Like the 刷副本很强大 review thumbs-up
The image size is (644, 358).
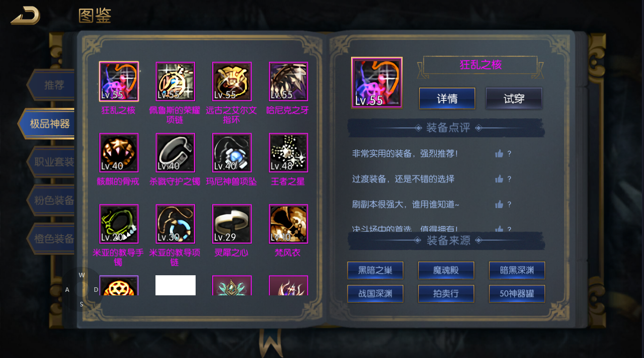(x=499, y=204)
